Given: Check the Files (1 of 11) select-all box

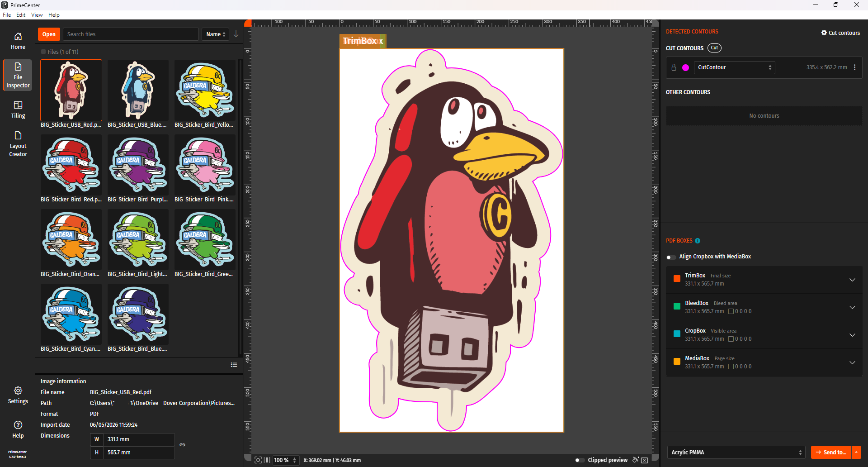Looking at the screenshot, I should pos(43,52).
